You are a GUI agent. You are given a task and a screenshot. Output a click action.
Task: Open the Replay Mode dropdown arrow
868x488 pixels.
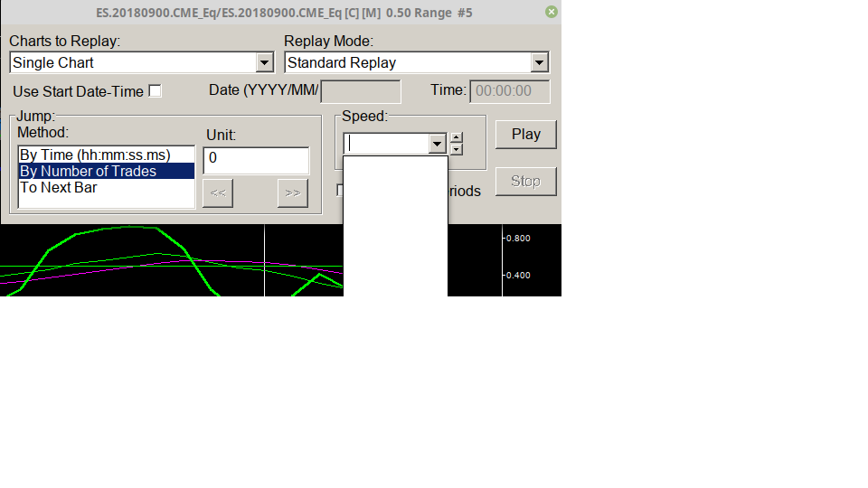tap(539, 62)
